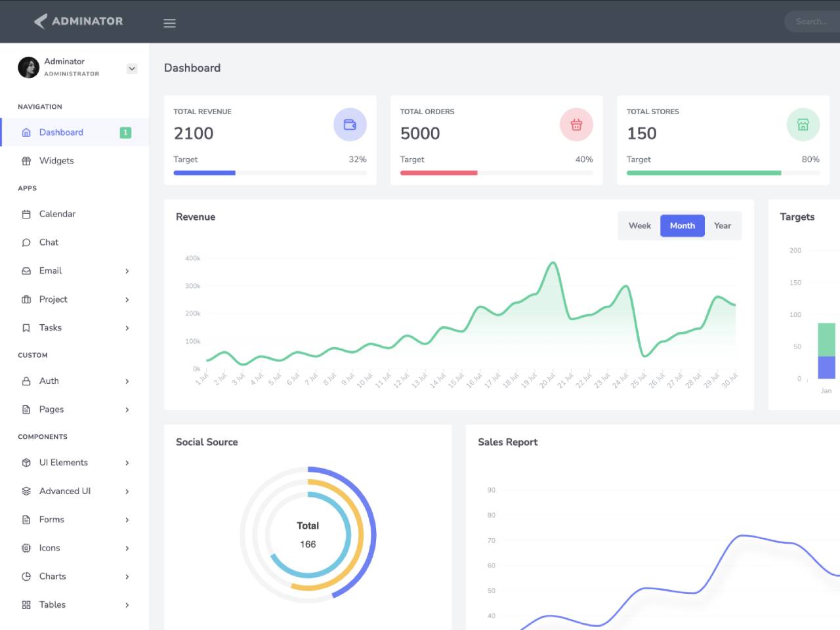
Task: Toggle the hamburger sidebar menu icon
Action: pyautogui.click(x=169, y=23)
